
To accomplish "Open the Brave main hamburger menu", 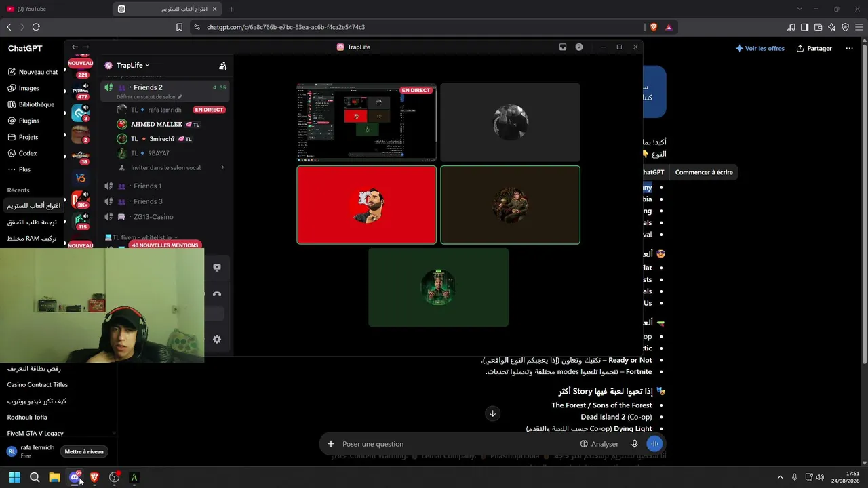I will (859, 27).
